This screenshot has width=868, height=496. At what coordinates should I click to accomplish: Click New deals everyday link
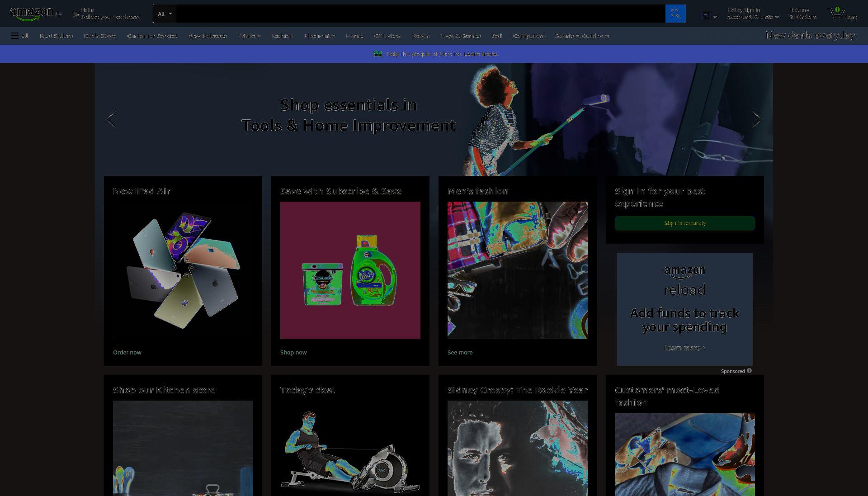[x=810, y=35]
